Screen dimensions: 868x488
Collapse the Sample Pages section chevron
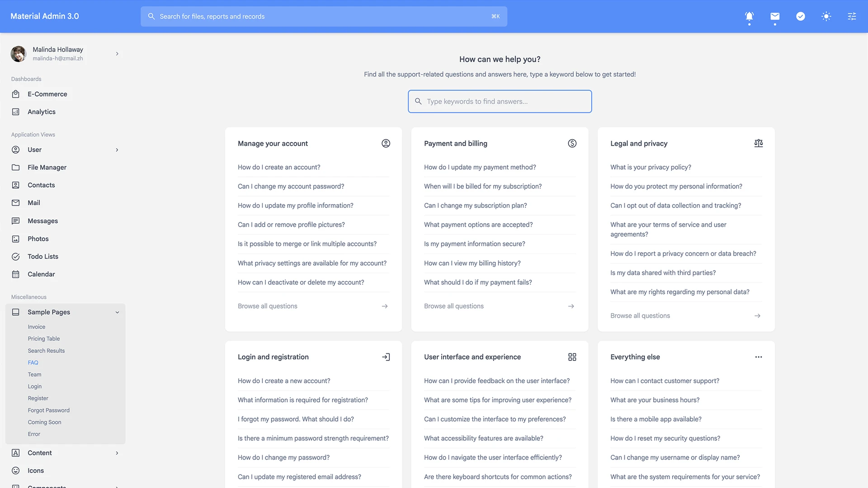[117, 312]
